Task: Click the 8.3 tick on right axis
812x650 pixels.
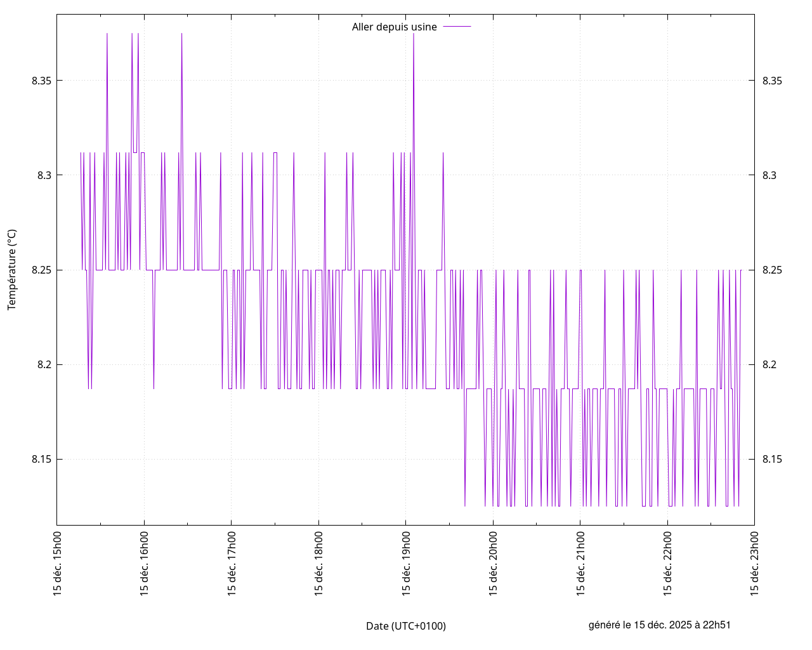Action: pos(769,175)
